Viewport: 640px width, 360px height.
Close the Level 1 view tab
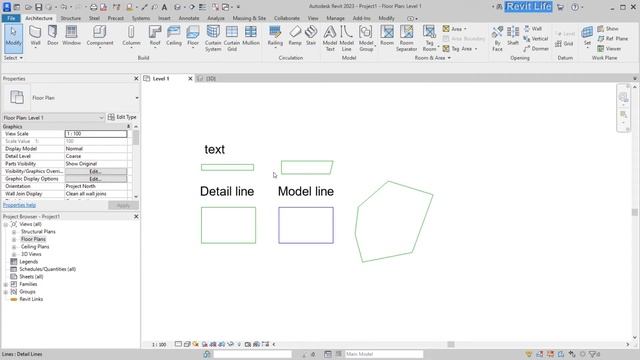[190, 78]
